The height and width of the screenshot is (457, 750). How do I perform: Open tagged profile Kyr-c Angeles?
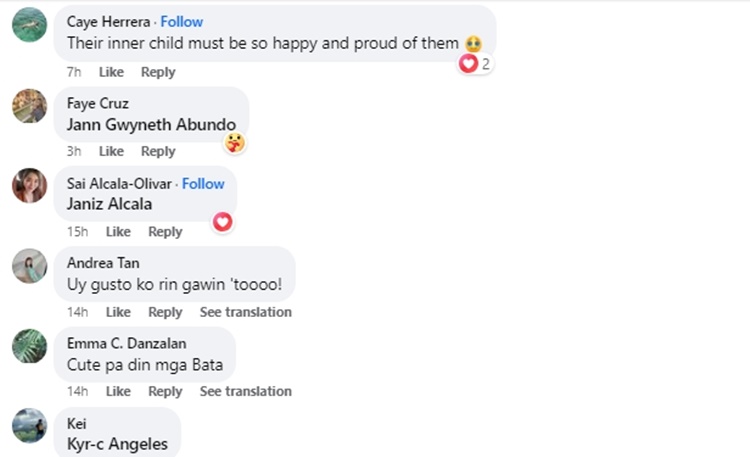[117, 444]
